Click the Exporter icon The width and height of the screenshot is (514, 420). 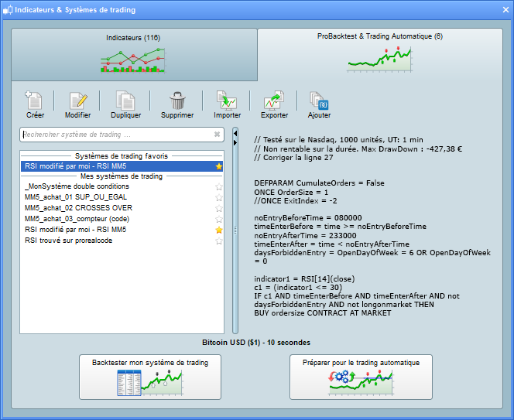tap(274, 101)
